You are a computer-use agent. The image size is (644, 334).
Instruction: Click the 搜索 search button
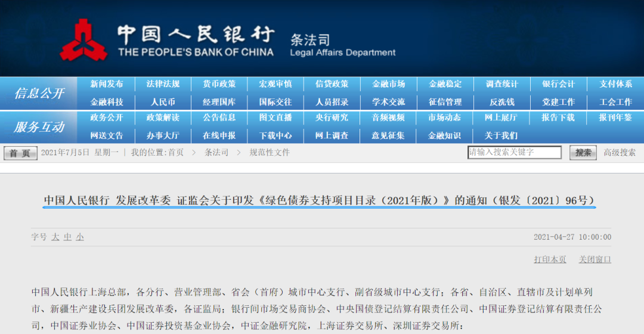pos(583,153)
